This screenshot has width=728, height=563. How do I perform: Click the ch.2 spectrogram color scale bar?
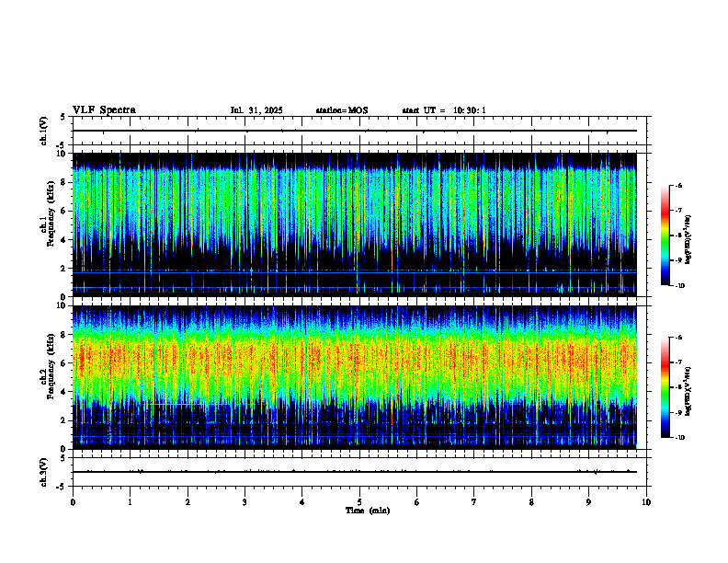(x=665, y=387)
